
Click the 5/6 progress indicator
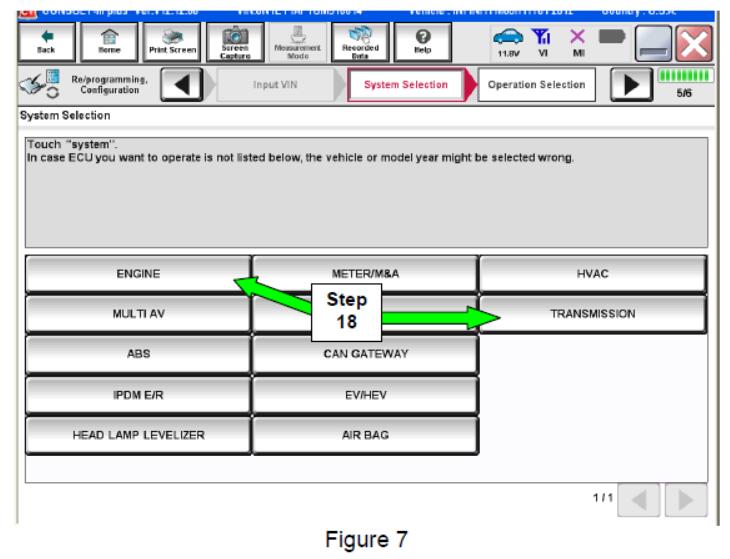click(684, 84)
